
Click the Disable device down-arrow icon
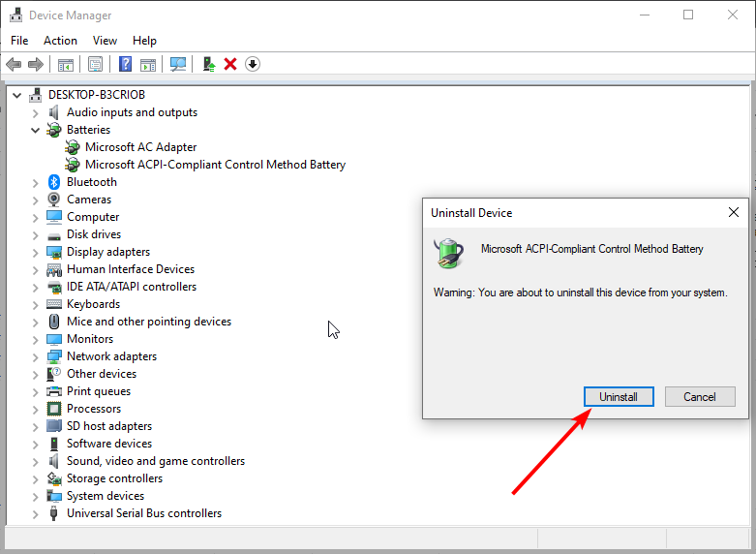(253, 64)
